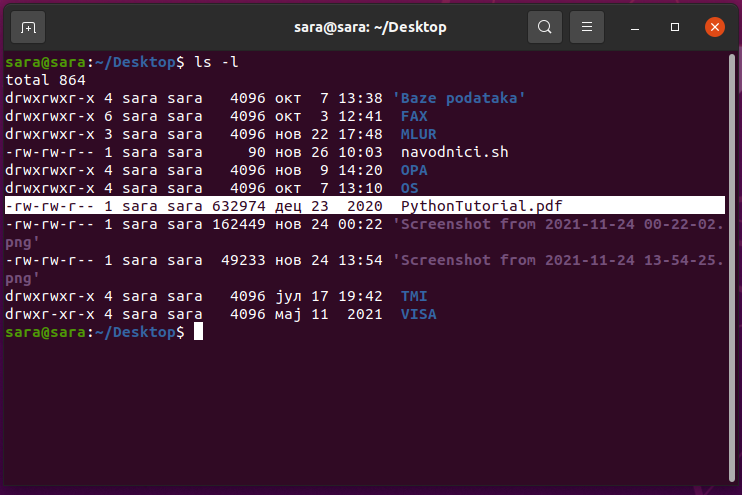Click the VISA directory name

[x=418, y=314]
